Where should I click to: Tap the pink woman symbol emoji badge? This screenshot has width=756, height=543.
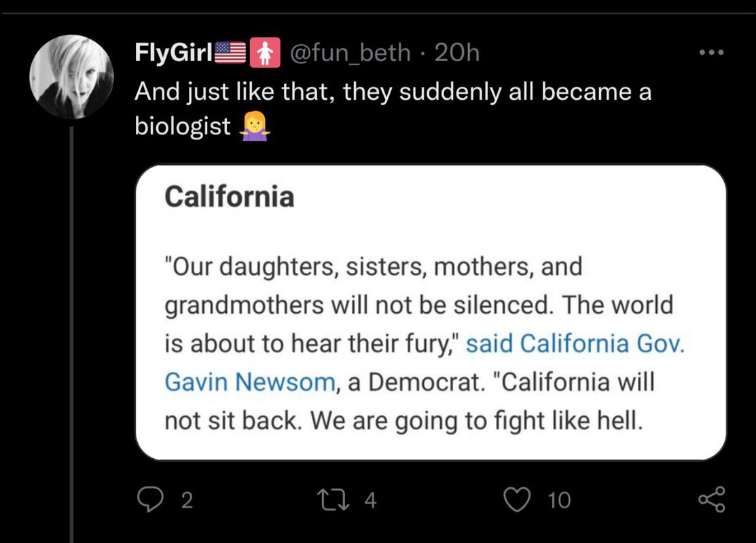click(x=265, y=52)
